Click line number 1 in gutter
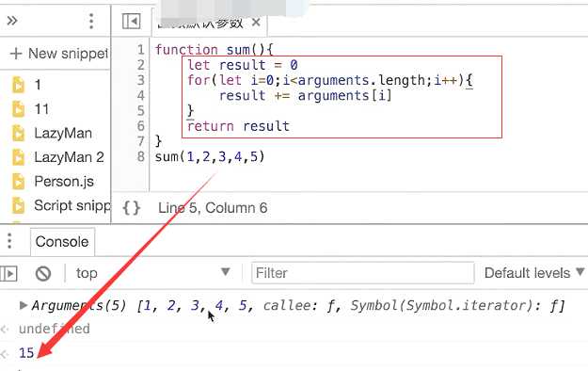588x371 pixels. pyautogui.click(x=140, y=50)
